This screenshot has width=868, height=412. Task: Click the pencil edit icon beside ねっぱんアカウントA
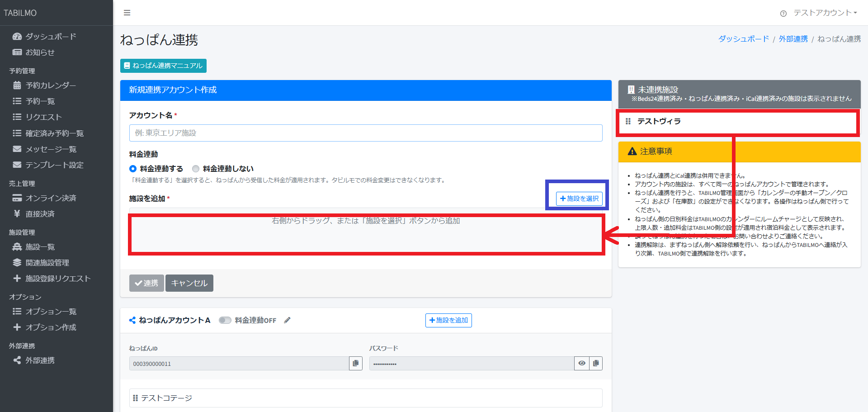287,320
